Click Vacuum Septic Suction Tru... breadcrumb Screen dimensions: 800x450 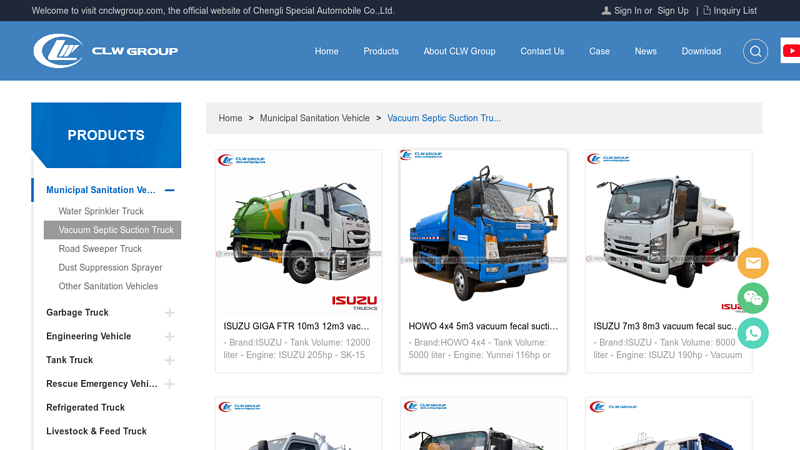pos(444,118)
